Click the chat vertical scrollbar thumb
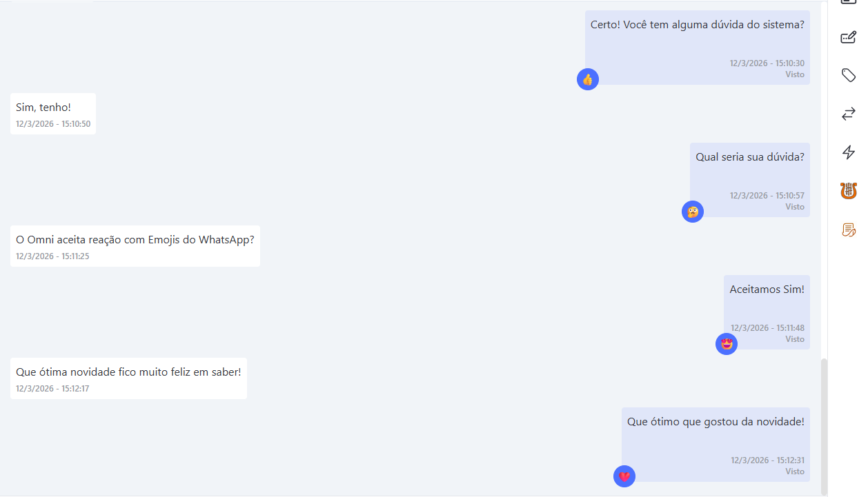 coord(824,426)
